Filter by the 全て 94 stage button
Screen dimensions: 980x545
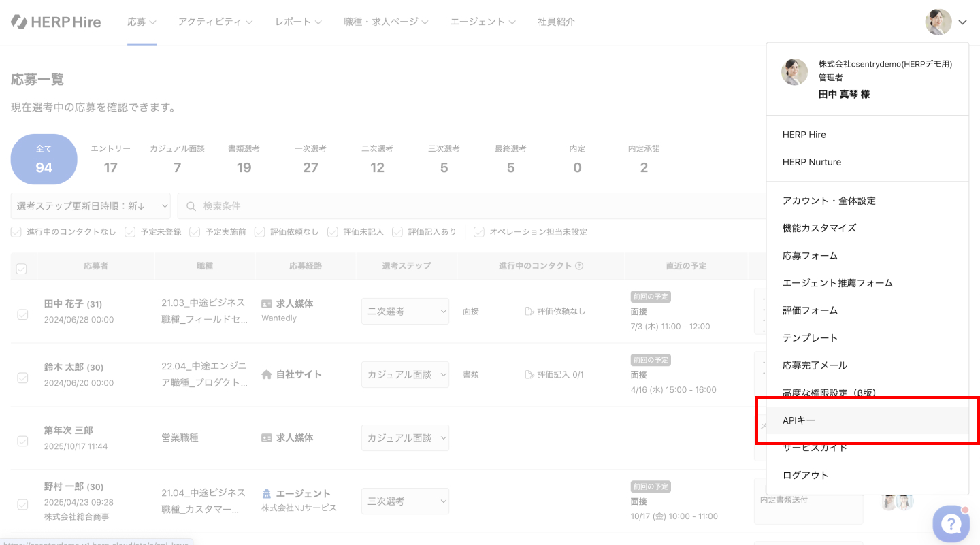click(44, 159)
